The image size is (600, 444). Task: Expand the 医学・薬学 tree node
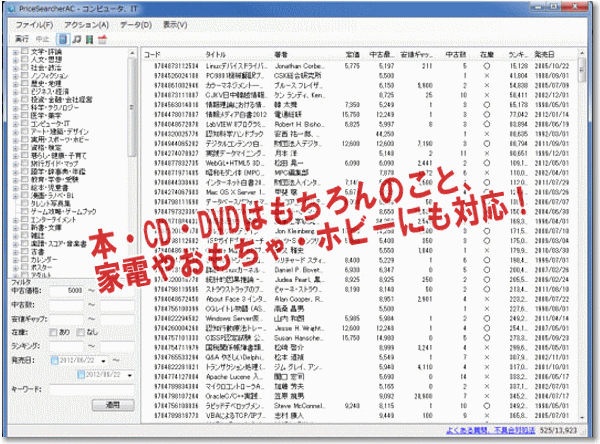coord(16,116)
